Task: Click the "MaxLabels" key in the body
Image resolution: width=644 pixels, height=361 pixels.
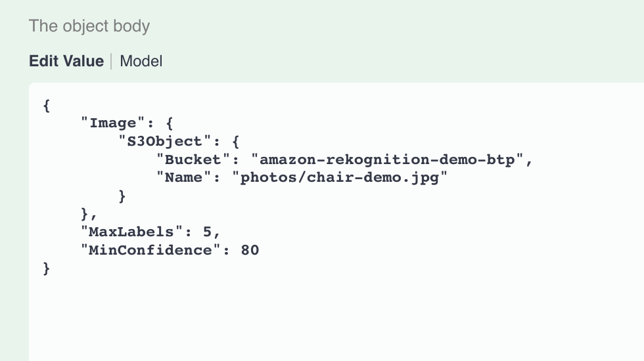Action: tap(131, 232)
